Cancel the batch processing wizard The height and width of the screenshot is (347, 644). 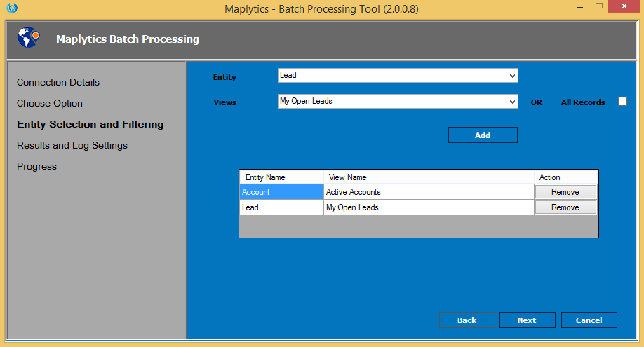point(589,320)
